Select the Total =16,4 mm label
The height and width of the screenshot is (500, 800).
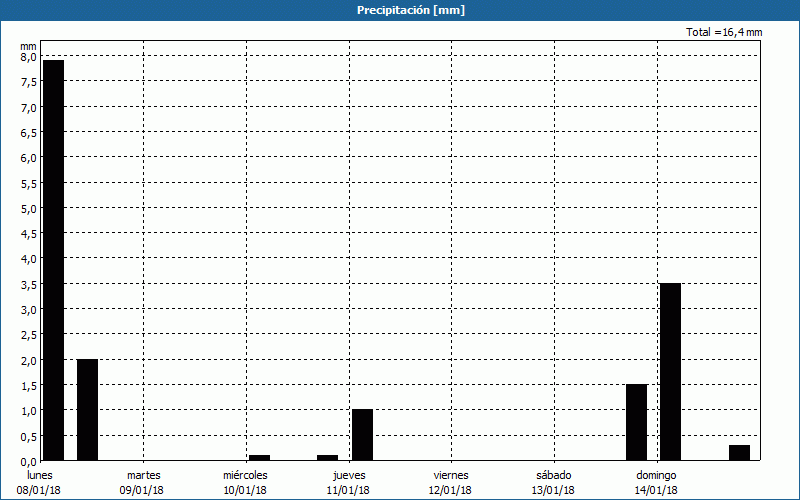(724, 32)
